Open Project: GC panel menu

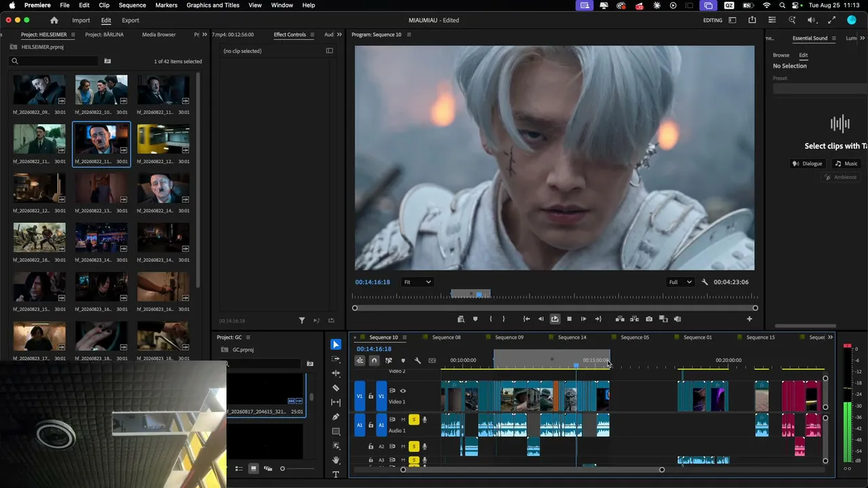[248, 338]
